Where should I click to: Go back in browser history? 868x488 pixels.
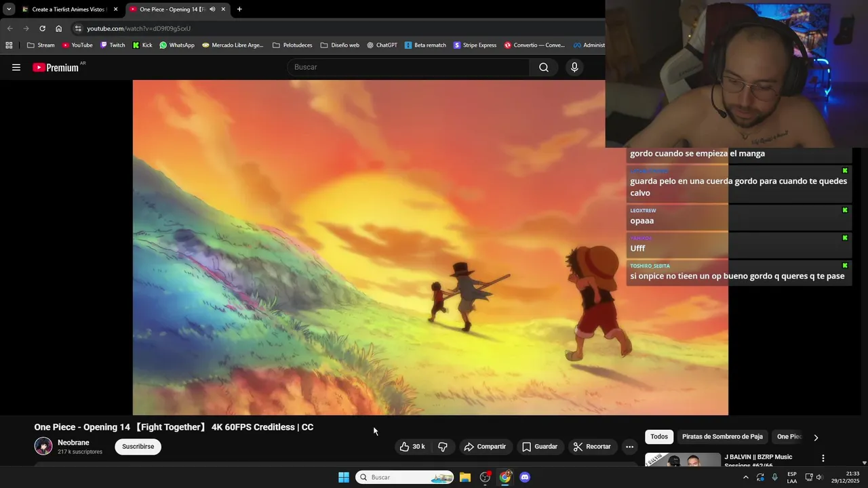click(9, 28)
